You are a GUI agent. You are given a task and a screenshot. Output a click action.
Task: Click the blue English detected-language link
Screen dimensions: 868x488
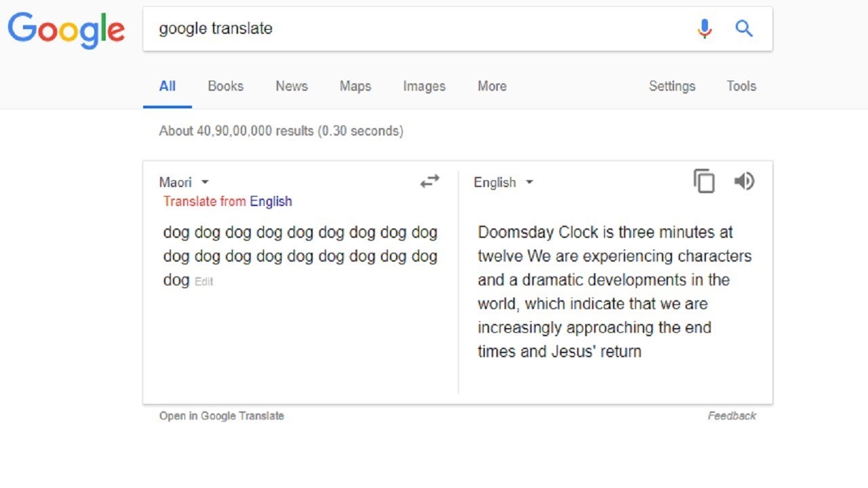pyautogui.click(x=271, y=201)
